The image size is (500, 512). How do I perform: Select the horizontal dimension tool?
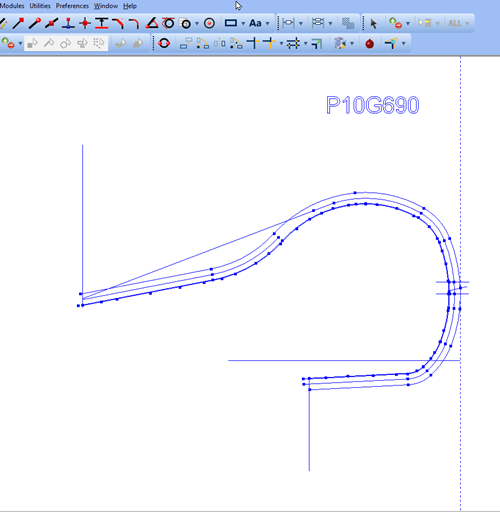[288, 23]
